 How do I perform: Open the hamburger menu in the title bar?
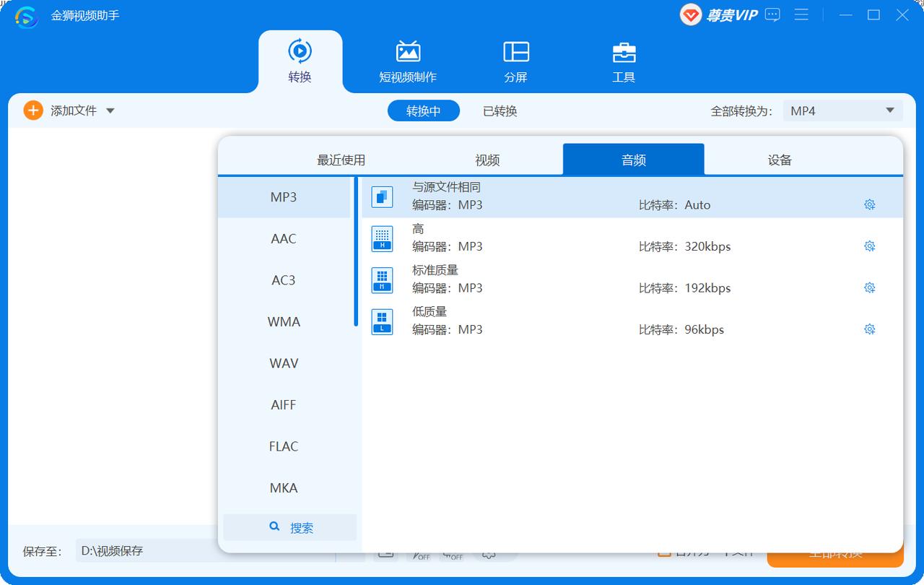point(801,14)
